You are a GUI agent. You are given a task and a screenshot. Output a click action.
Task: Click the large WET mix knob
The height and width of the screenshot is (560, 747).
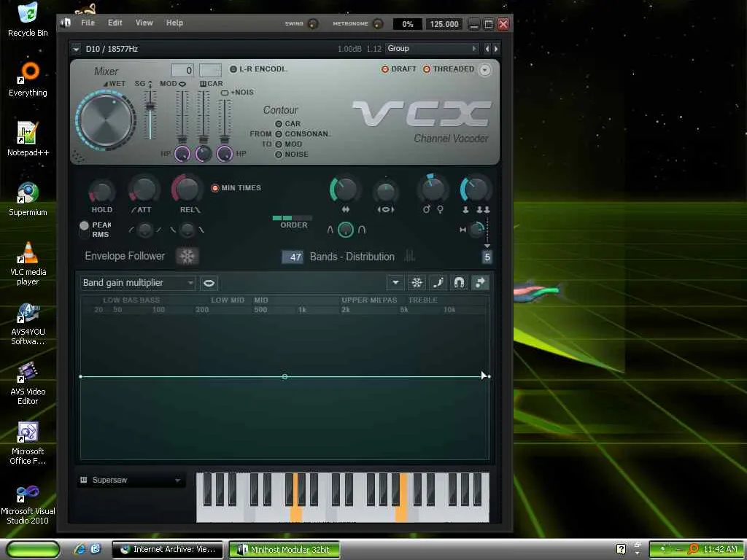(x=106, y=120)
